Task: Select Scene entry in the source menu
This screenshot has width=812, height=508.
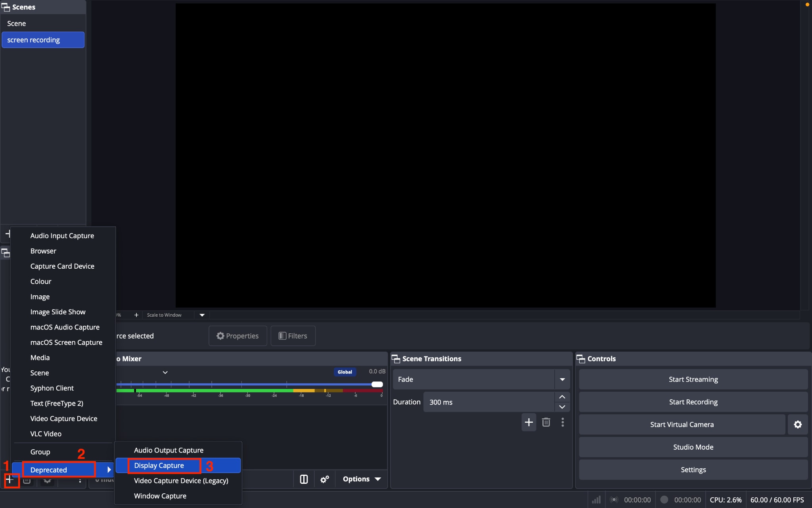Action: tap(40, 373)
